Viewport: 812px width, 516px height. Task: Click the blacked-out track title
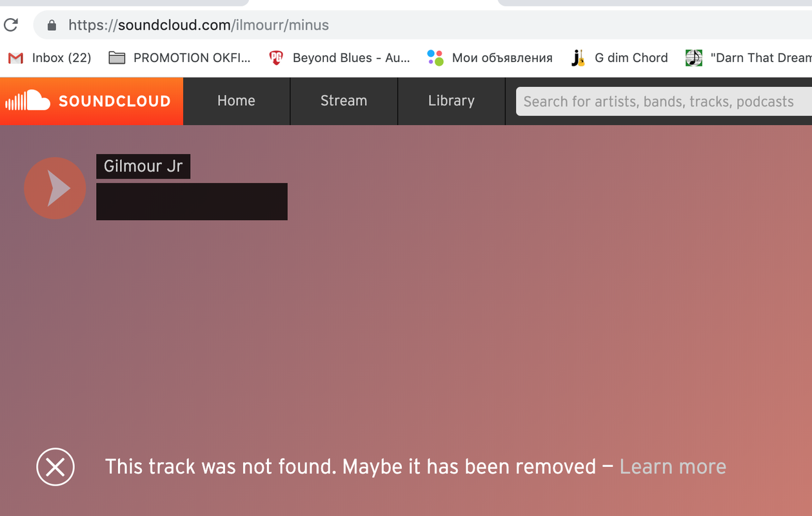[x=192, y=201]
